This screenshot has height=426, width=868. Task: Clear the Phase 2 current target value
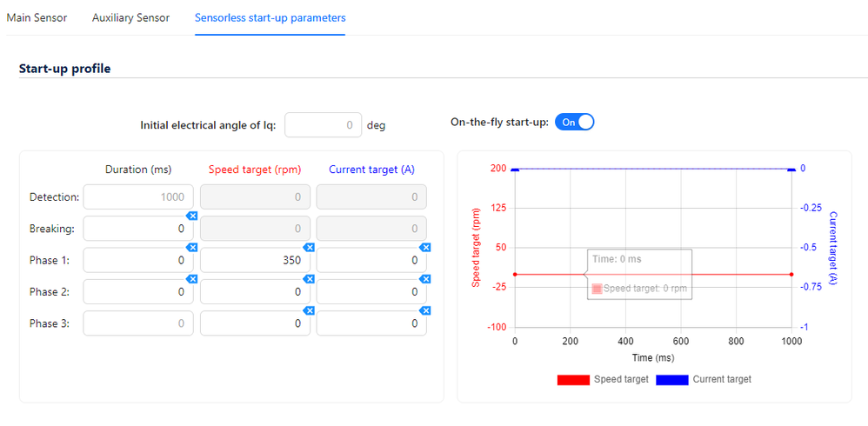coord(425,279)
